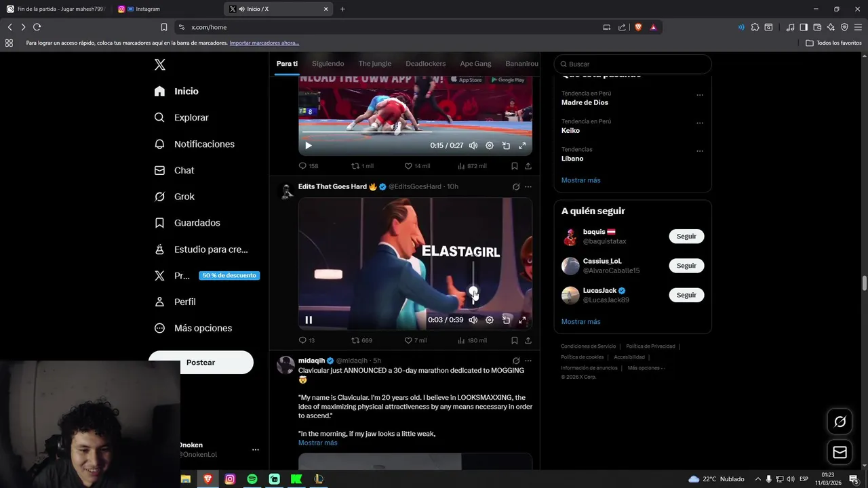
Task: Mute the wrestling video volume icon
Action: tap(473, 146)
